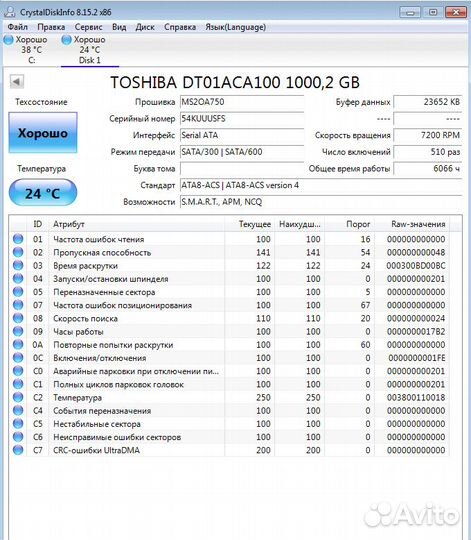471x540 pixels.
Task: Select the Disk 1 tab at 24 °C
Action: point(90,50)
